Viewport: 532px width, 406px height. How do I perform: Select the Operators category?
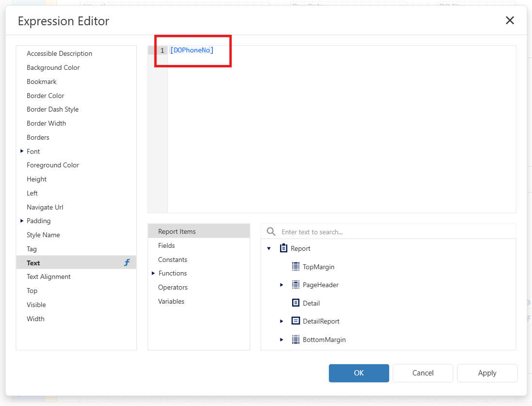(x=173, y=287)
